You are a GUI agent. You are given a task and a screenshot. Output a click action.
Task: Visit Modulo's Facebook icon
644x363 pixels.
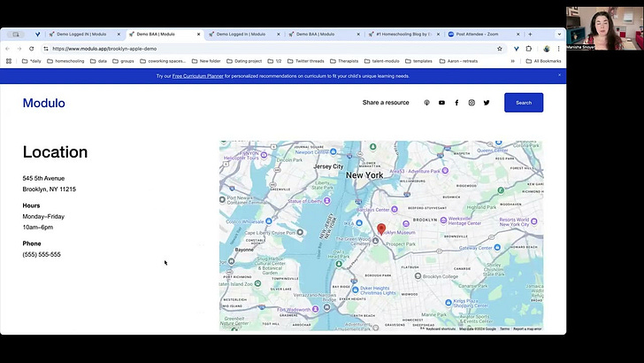(x=456, y=103)
